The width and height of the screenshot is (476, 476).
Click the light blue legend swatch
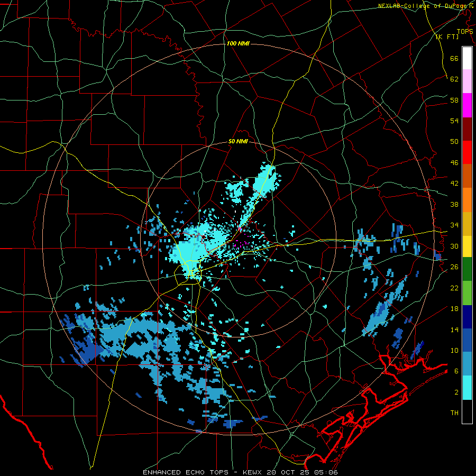click(467, 364)
